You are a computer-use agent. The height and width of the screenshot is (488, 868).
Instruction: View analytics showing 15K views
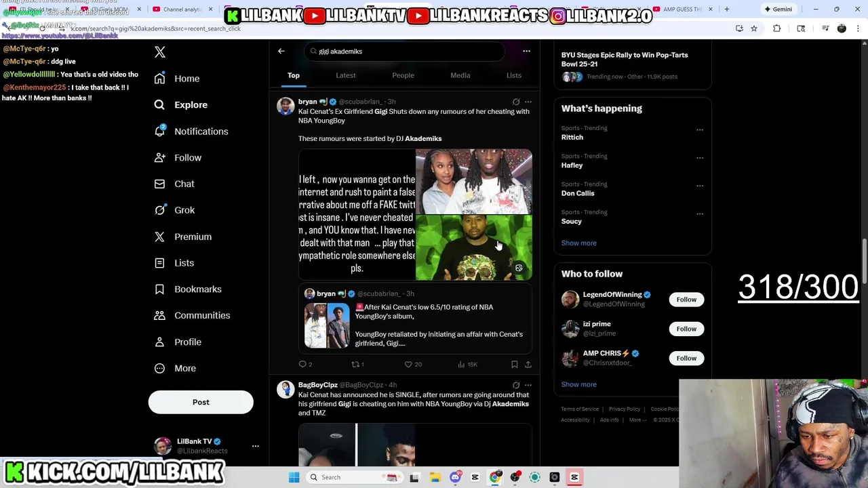coord(468,364)
